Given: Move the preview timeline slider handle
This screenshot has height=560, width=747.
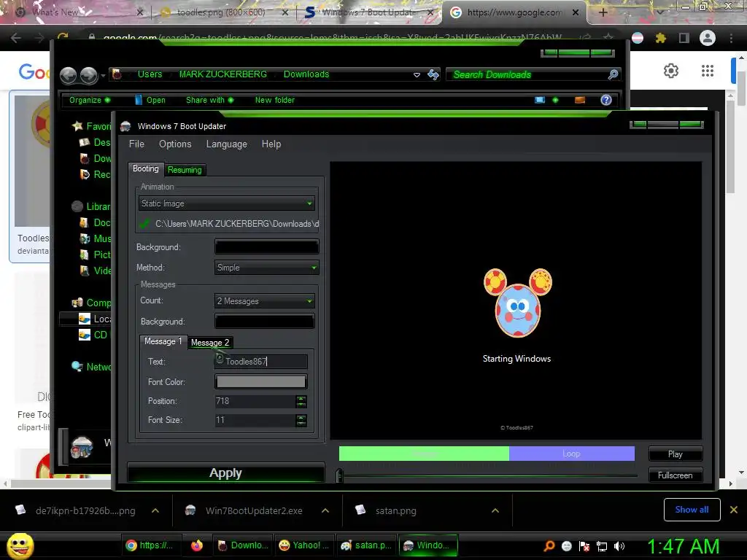Looking at the screenshot, I should [x=339, y=475].
